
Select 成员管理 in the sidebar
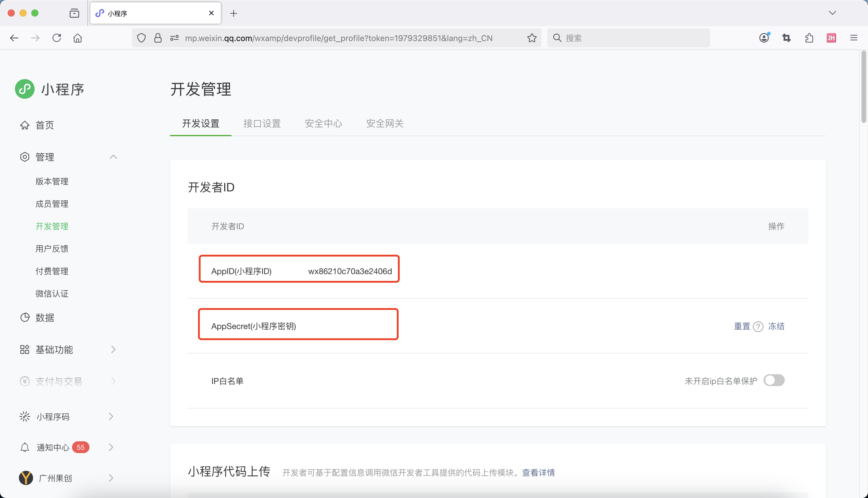[x=52, y=204]
